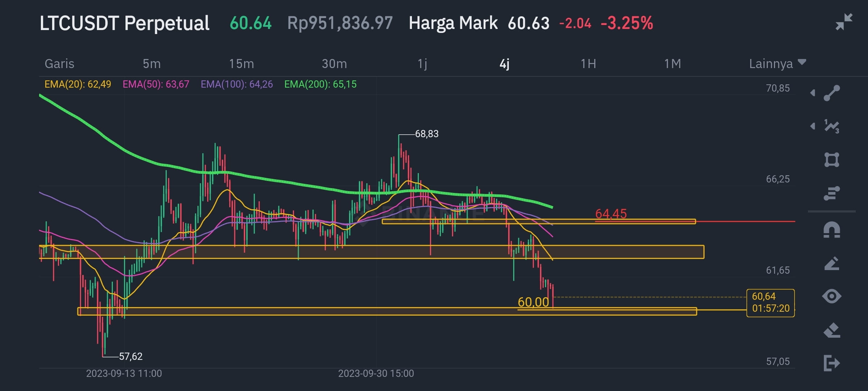This screenshot has height=391, width=868.
Task: Click the 57,05 price axis label
Action: click(778, 361)
